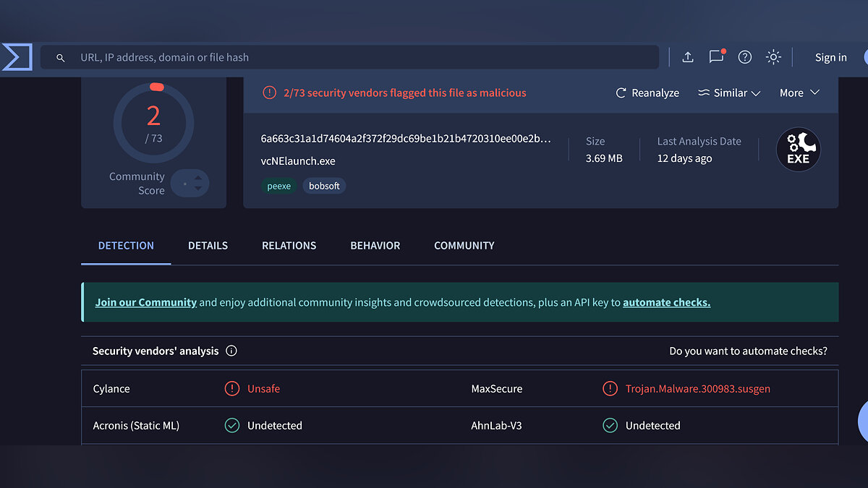Viewport: 868px width, 488px height.
Task: Click the search magnifier icon
Action: click(61, 58)
